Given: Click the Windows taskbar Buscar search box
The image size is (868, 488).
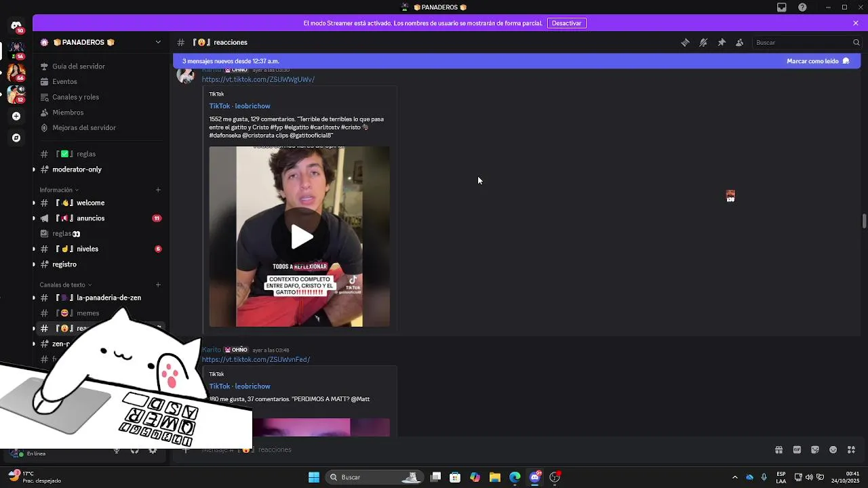Looking at the screenshot, I should [374, 477].
